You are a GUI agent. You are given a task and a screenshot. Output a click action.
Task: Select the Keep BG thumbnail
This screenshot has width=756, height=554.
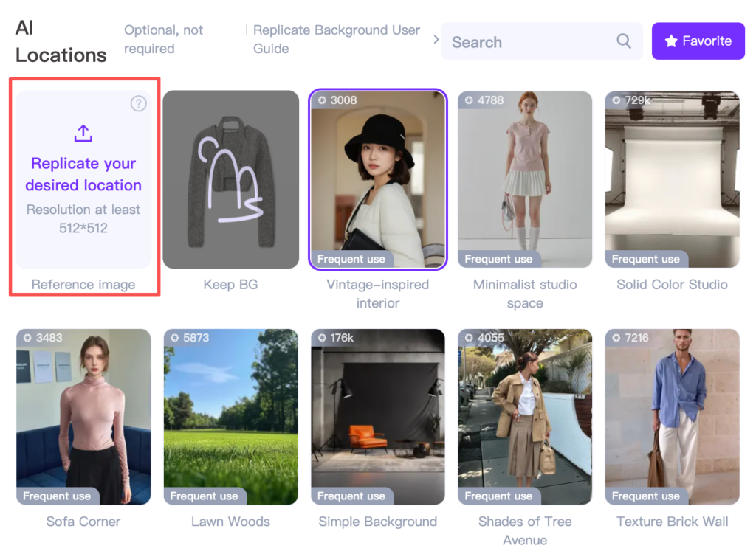click(230, 180)
